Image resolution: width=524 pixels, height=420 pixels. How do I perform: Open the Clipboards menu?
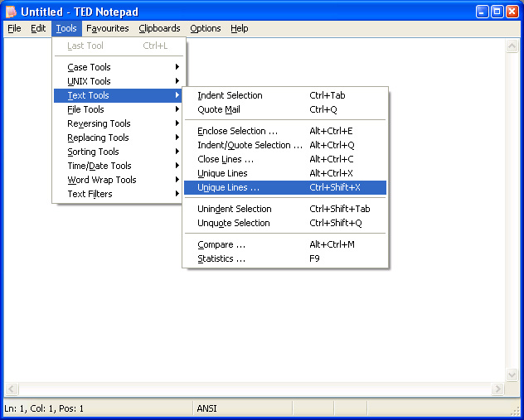[159, 28]
